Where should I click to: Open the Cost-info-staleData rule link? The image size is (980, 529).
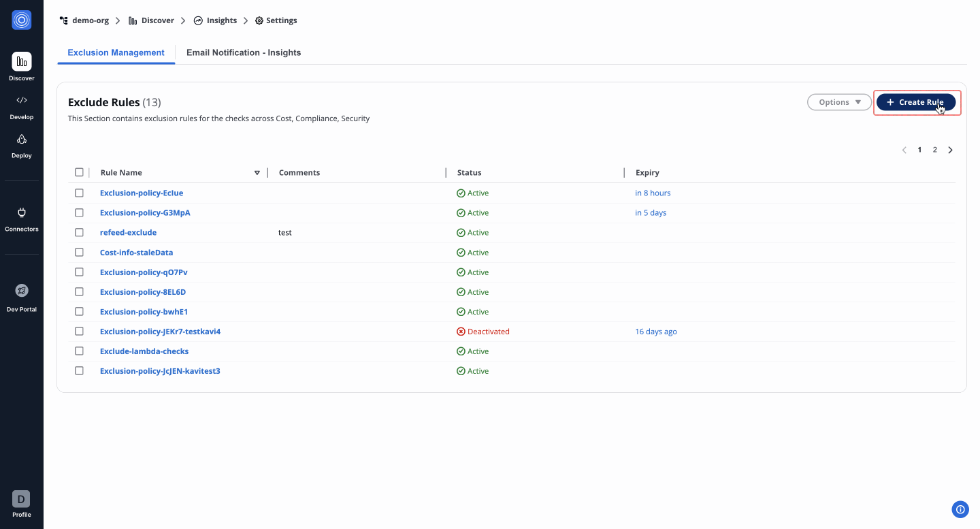136,253
